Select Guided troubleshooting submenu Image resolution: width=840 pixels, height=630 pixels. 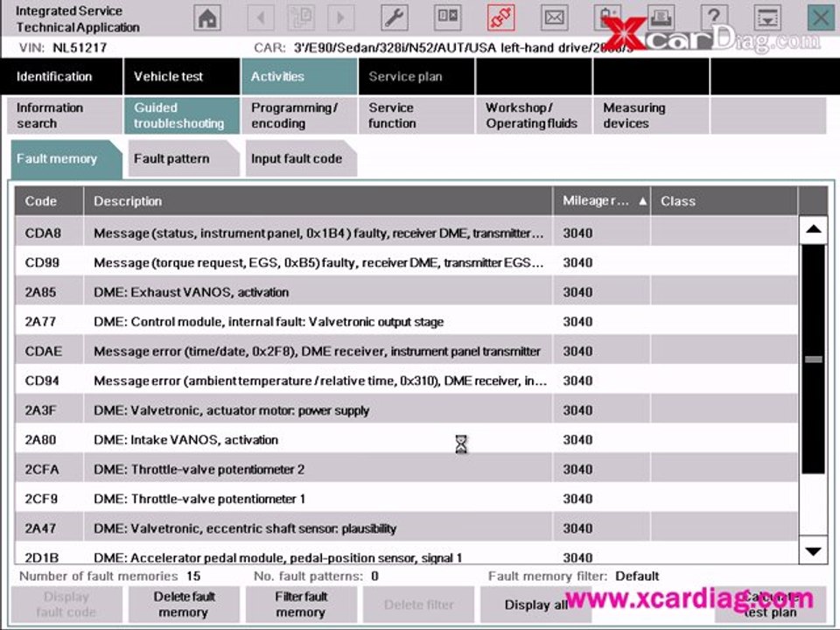pyautogui.click(x=182, y=115)
